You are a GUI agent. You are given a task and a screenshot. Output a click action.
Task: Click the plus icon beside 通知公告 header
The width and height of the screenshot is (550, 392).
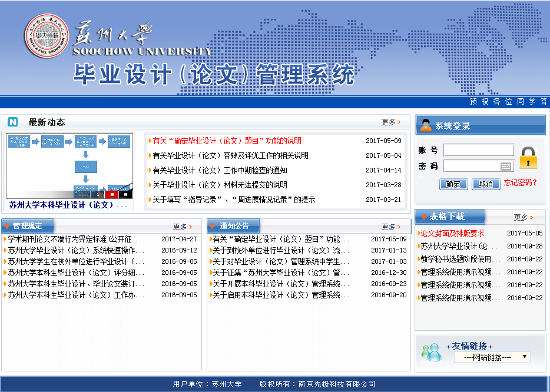point(213,227)
